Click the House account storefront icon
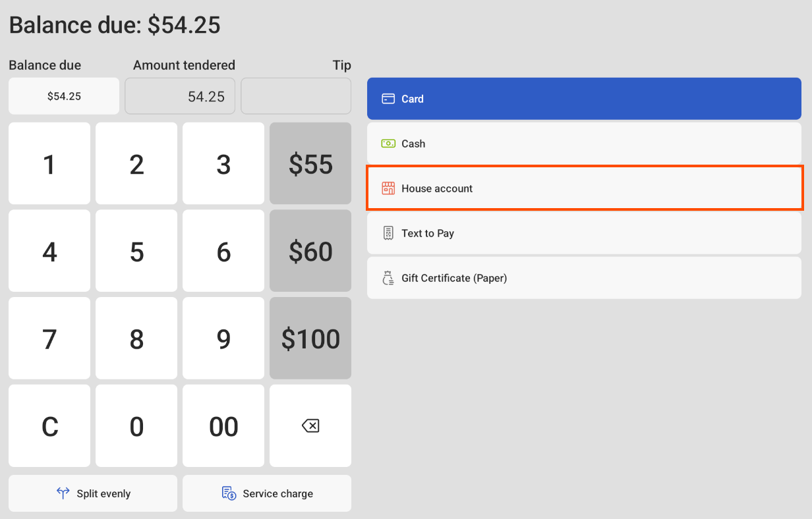This screenshot has width=812, height=519. click(388, 188)
